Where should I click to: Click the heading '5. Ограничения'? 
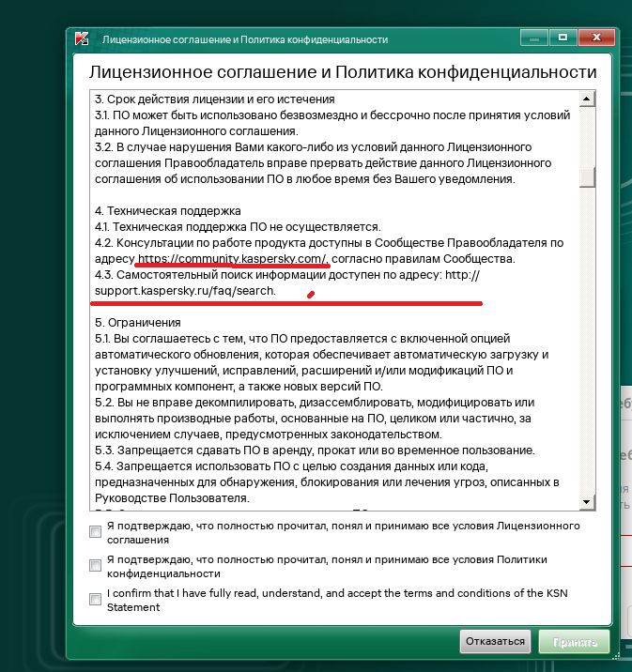138,322
